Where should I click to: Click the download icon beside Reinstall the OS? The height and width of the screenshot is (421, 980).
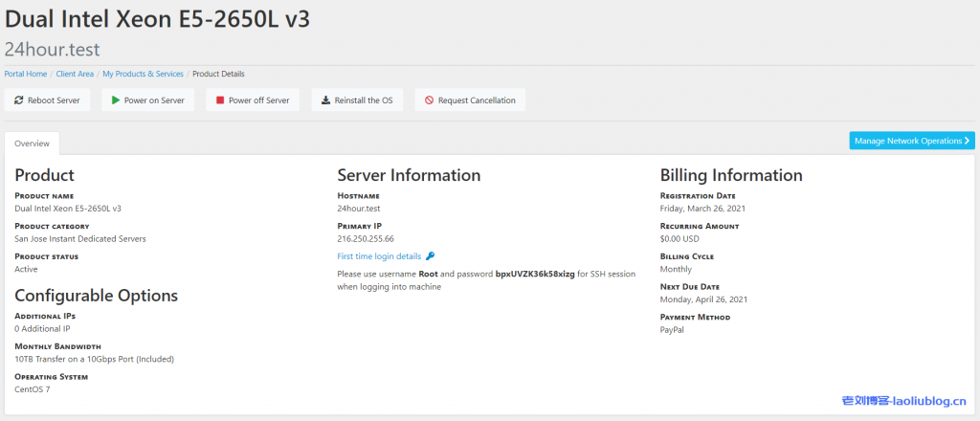(x=325, y=100)
